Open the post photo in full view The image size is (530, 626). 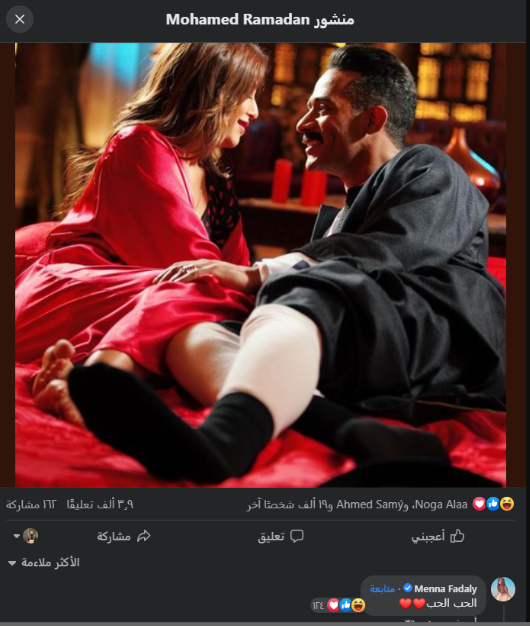pyautogui.click(x=260, y=265)
